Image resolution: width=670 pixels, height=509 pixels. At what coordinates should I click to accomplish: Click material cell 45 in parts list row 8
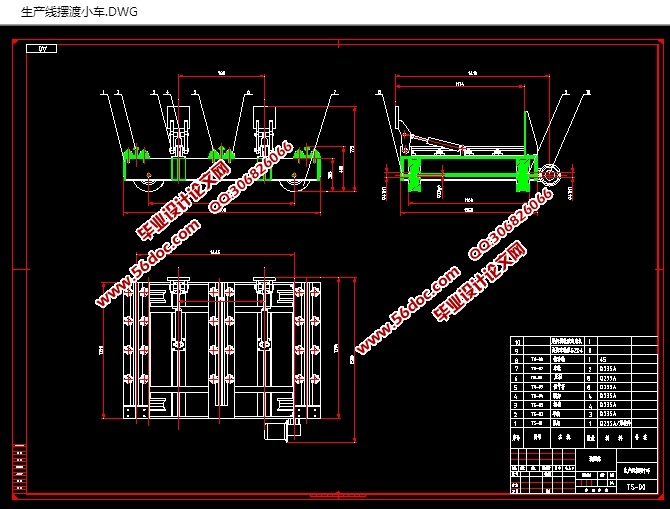click(x=602, y=359)
